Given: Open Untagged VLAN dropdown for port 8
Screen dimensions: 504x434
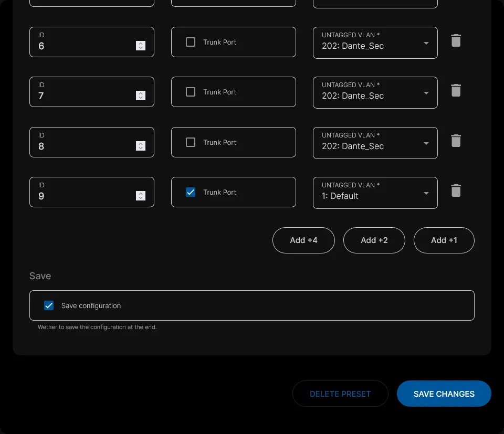Looking at the screenshot, I should point(375,143).
